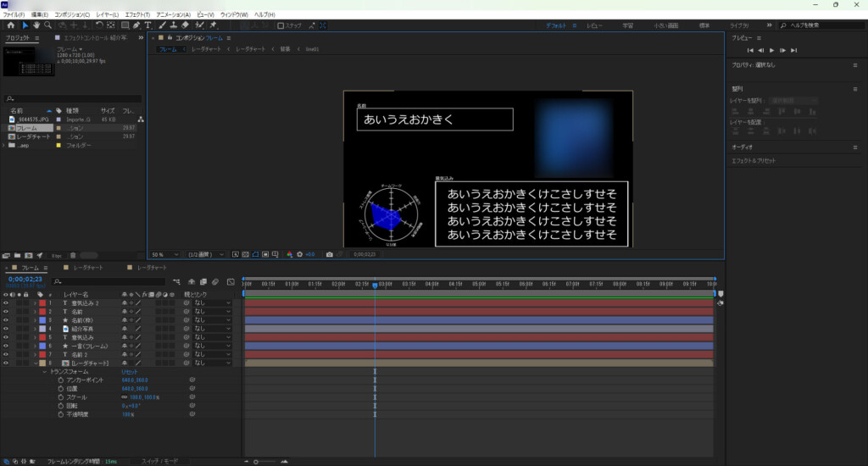The image size is (868, 466).
Task: Select the Zoom magnifier tool
Action: pos(47,25)
